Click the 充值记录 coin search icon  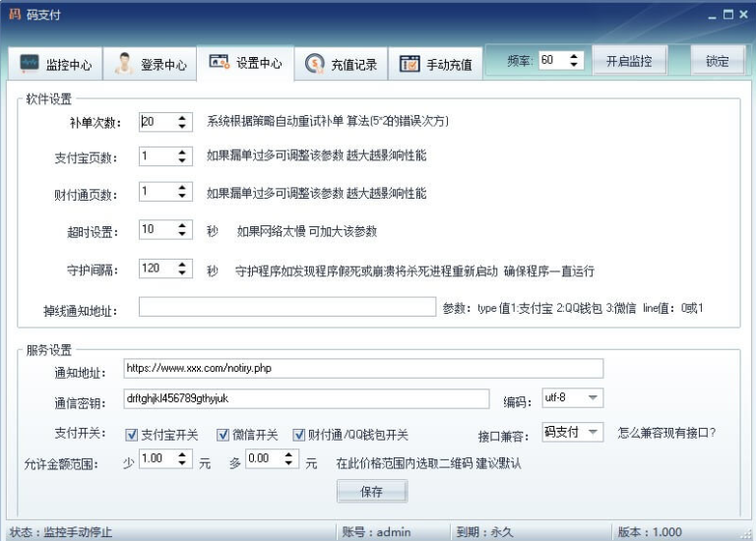(x=314, y=64)
